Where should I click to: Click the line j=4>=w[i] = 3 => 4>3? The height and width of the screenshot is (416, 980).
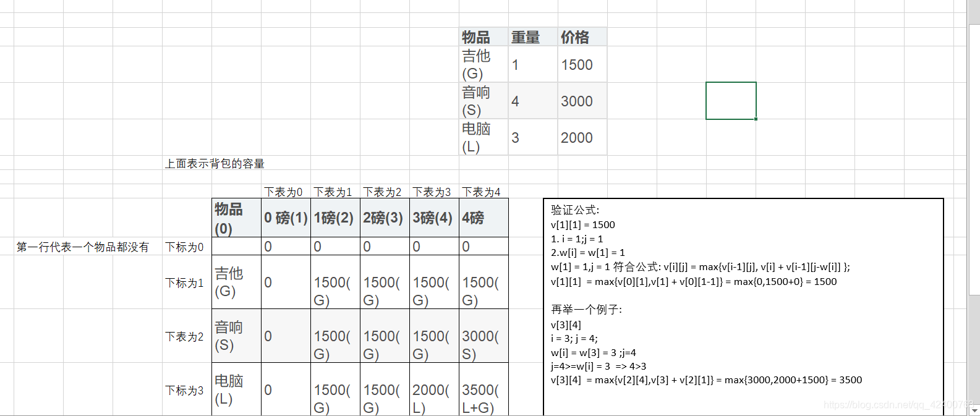[x=599, y=367]
